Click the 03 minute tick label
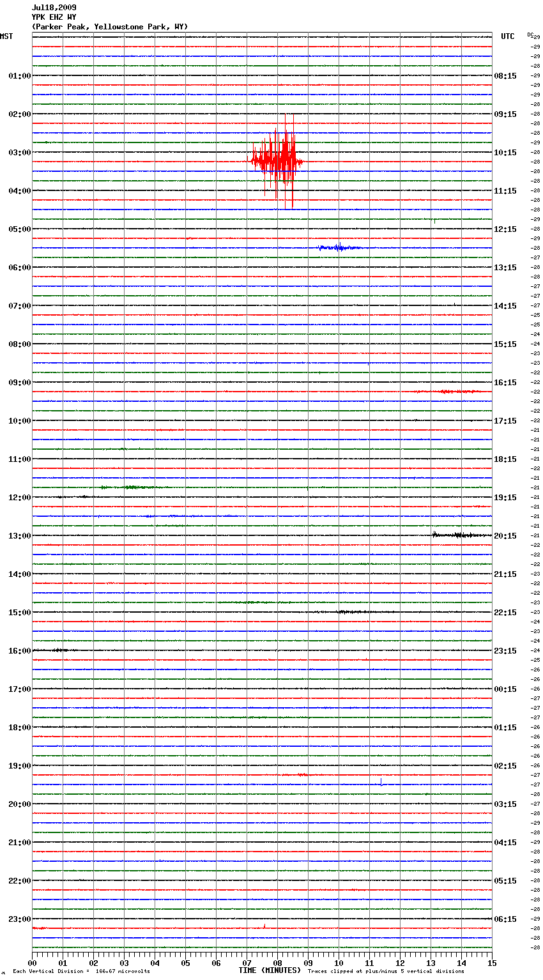 pyautogui.click(x=124, y=963)
